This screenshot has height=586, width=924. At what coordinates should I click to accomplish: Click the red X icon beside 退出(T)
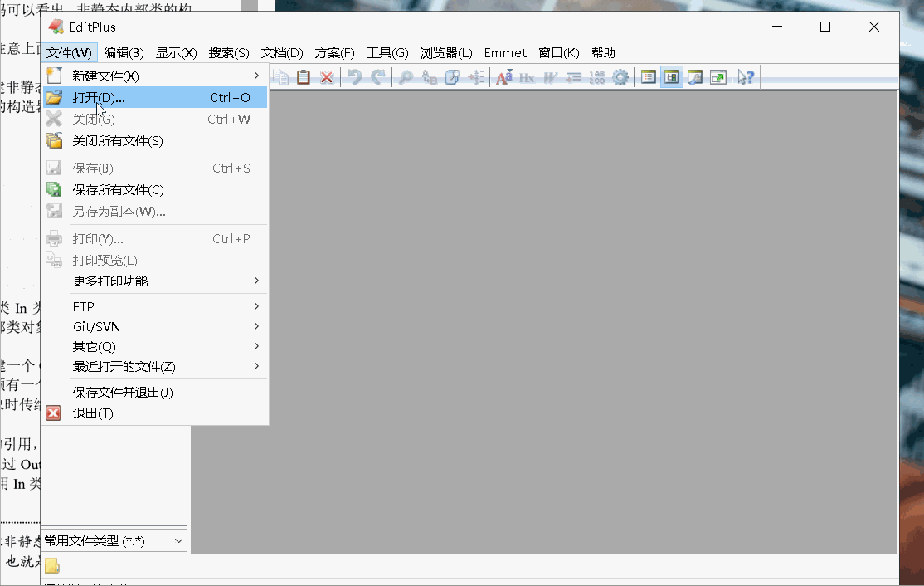[x=54, y=413]
